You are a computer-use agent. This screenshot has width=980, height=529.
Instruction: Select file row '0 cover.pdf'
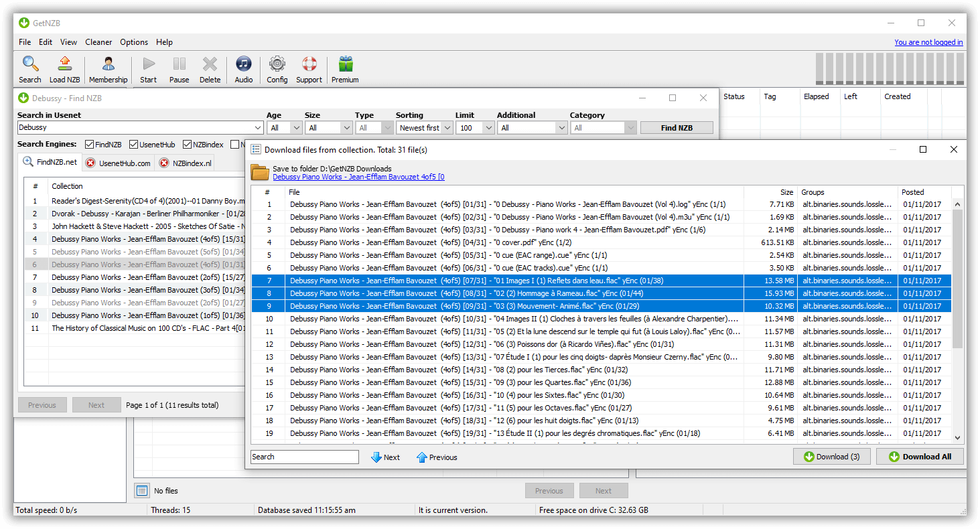(x=602, y=242)
